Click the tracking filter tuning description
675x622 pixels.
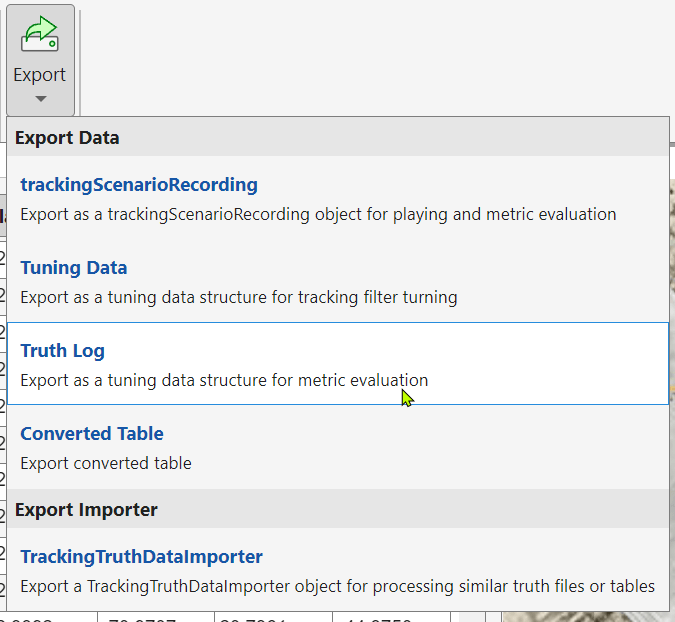point(238,297)
